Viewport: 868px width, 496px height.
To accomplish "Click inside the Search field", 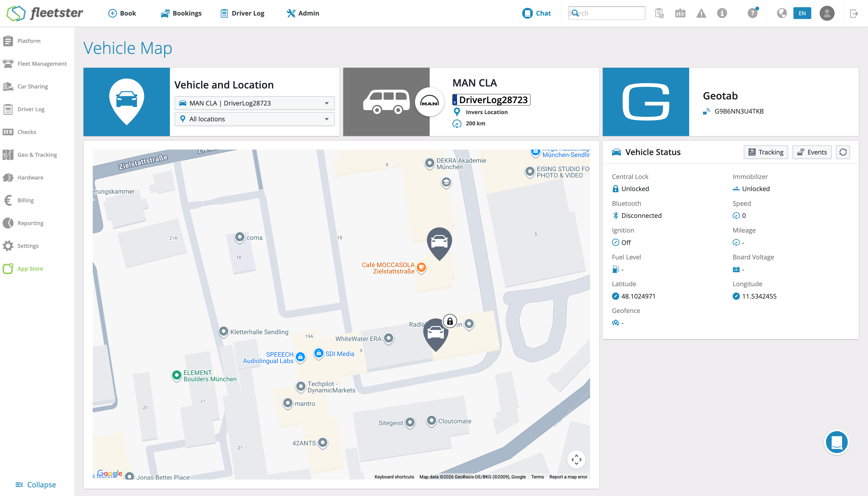I will pos(607,13).
